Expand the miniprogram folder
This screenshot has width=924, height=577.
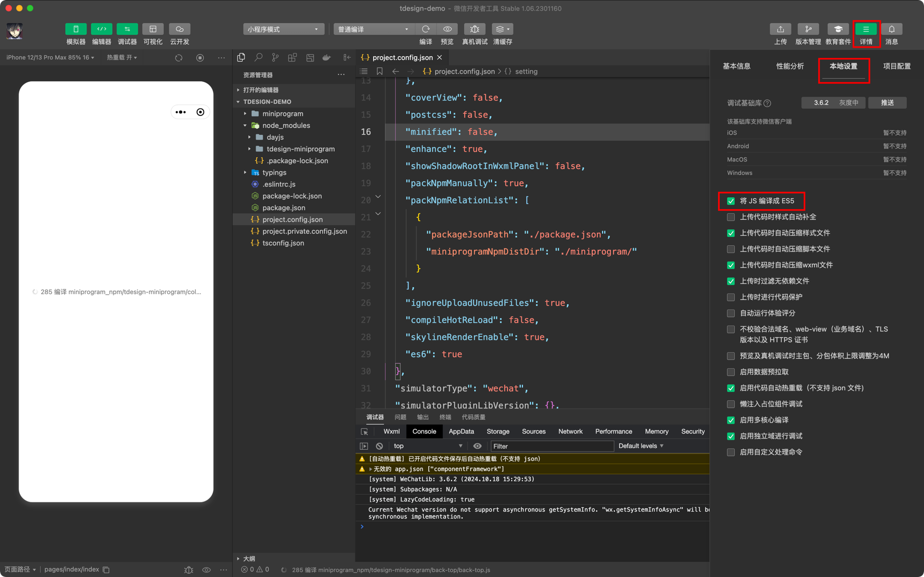click(x=282, y=113)
